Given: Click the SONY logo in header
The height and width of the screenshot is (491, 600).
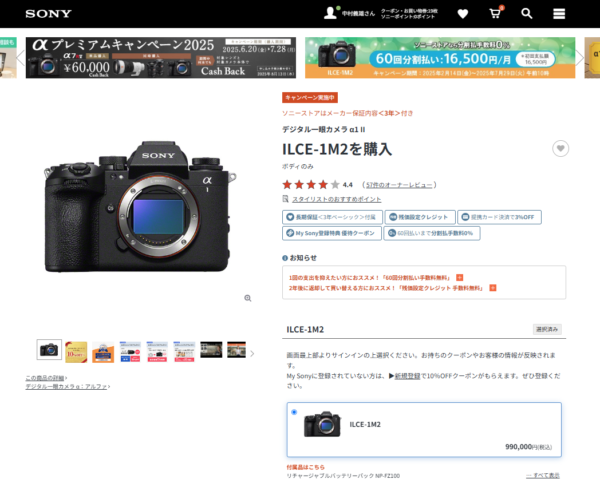Looking at the screenshot, I should 48,14.
